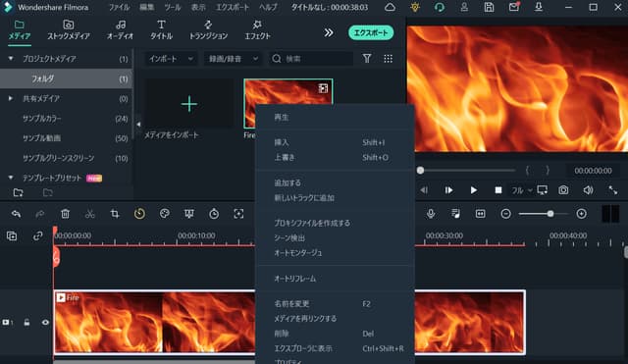Open the ファイル menu
Image resolution: width=628 pixels, height=364 pixels.
119,7
